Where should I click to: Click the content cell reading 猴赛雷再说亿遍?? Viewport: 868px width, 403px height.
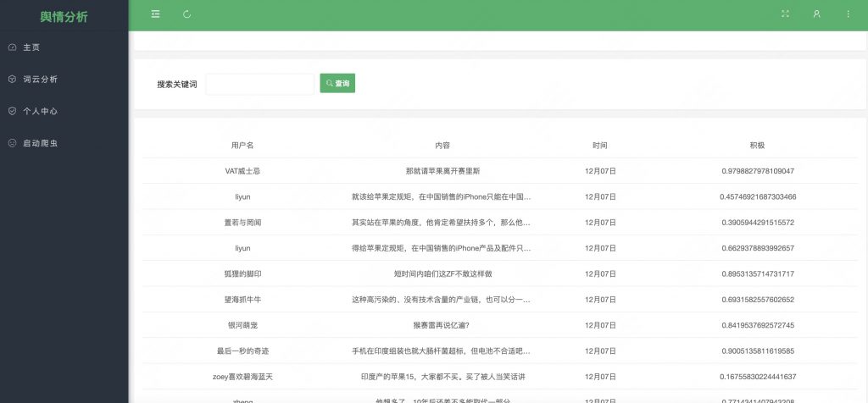442,325
